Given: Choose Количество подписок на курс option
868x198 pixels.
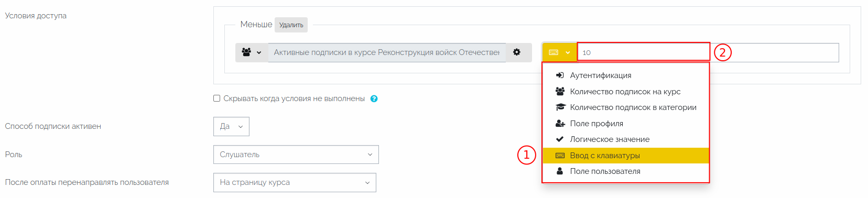Looking at the screenshot, I should tap(626, 92).
